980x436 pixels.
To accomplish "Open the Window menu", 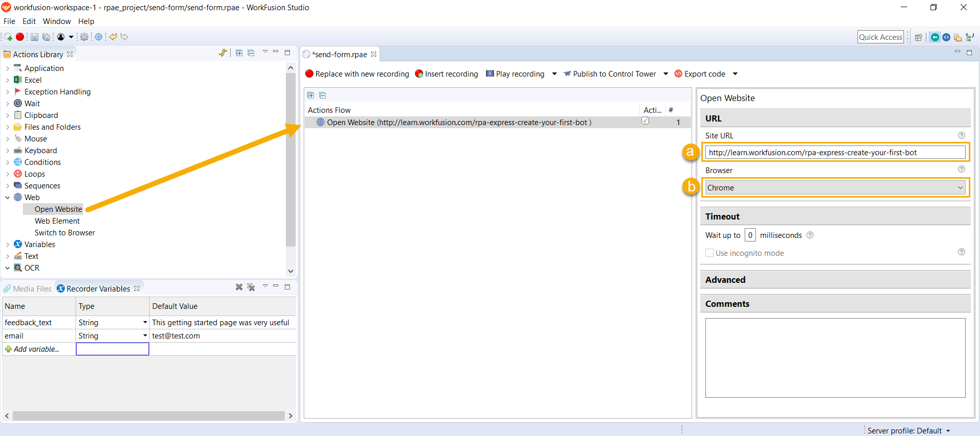I will [x=57, y=21].
